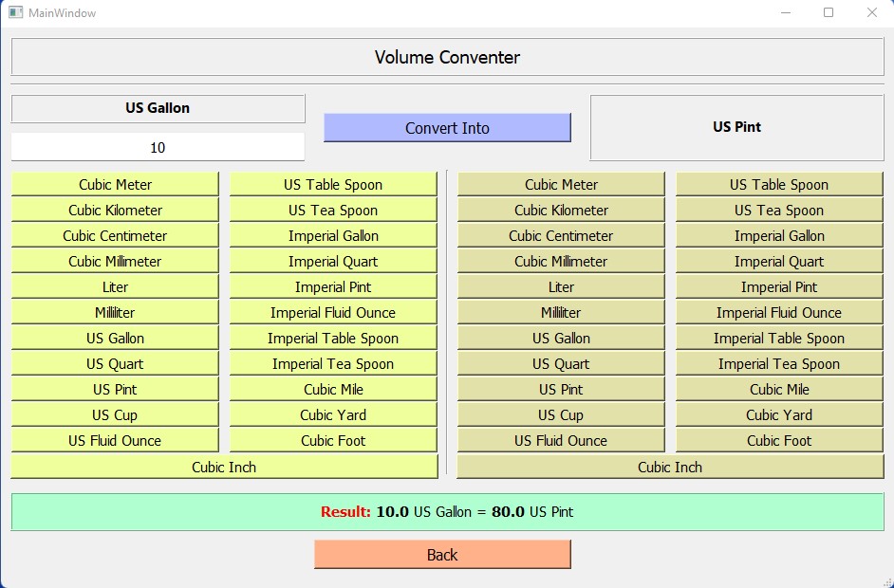The width and height of the screenshot is (894, 588).
Task: Pick US Table Spoon in tan target list
Action: (779, 185)
